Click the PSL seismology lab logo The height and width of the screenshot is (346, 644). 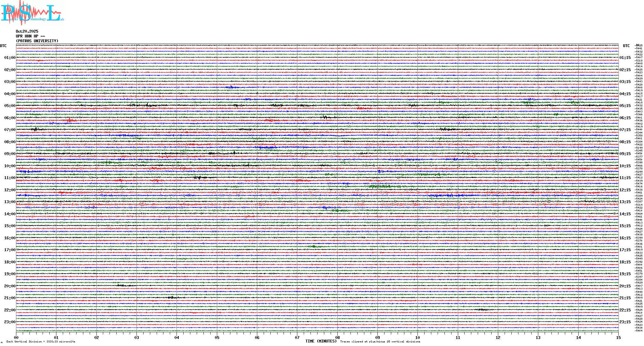pyautogui.click(x=31, y=13)
